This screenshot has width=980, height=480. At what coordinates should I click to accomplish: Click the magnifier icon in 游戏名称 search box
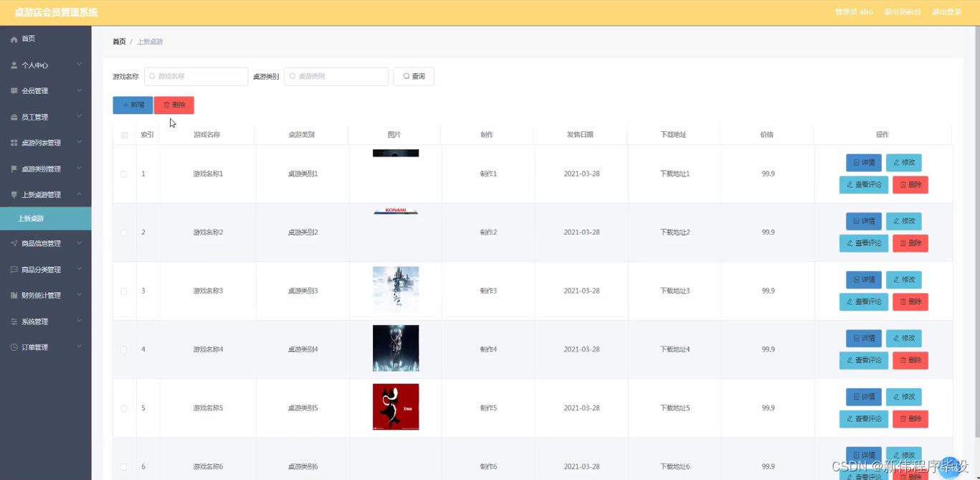[x=151, y=76]
